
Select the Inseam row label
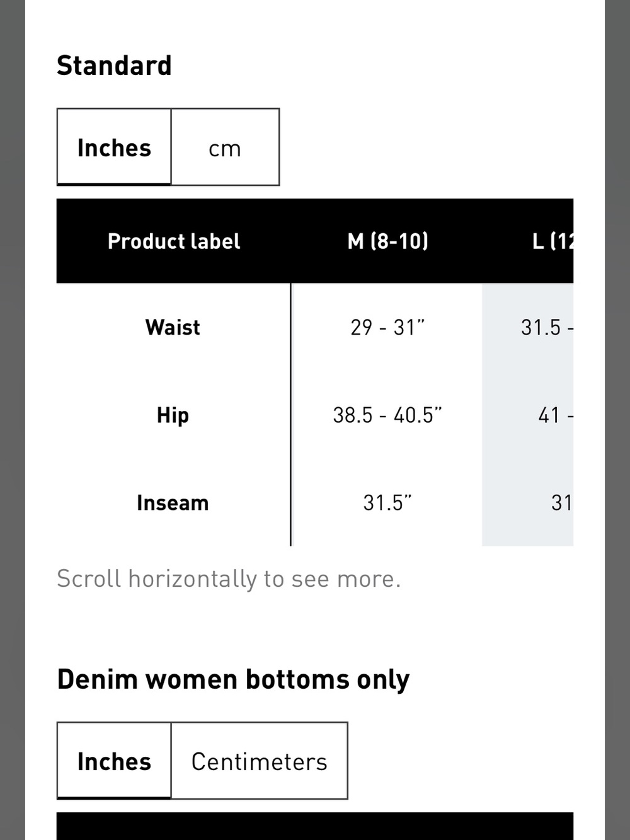coord(173,502)
